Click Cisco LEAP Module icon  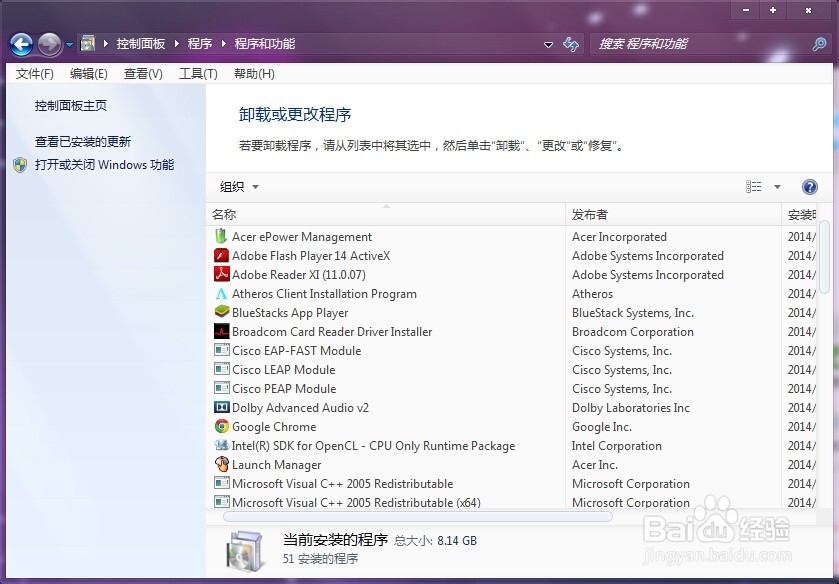pyautogui.click(x=221, y=369)
